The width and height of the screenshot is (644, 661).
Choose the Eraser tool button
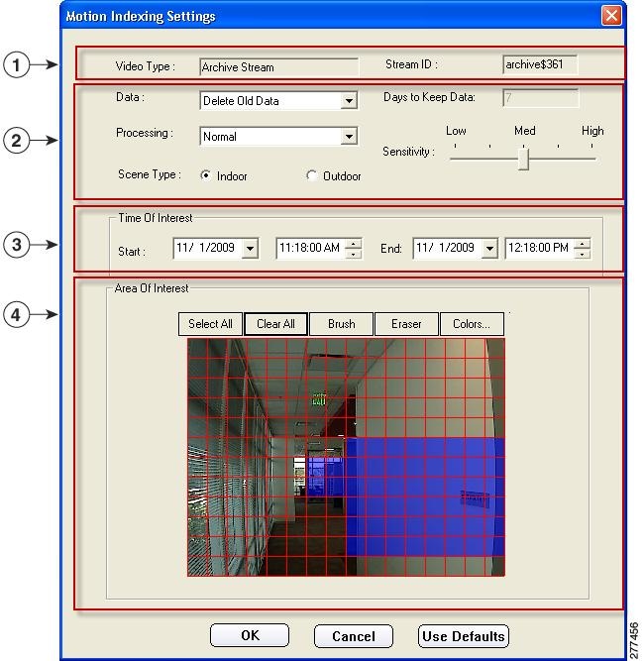click(x=406, y=324)
